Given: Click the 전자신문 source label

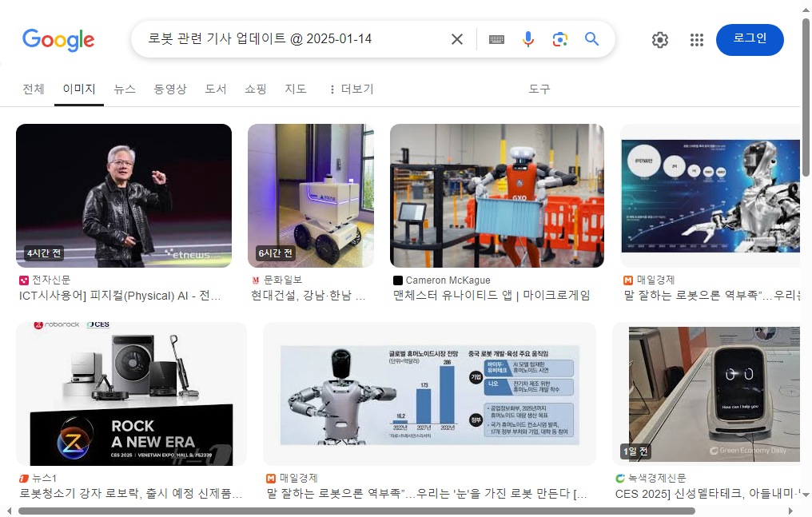Looking at the screenshot, I should (x=51, y=280).
